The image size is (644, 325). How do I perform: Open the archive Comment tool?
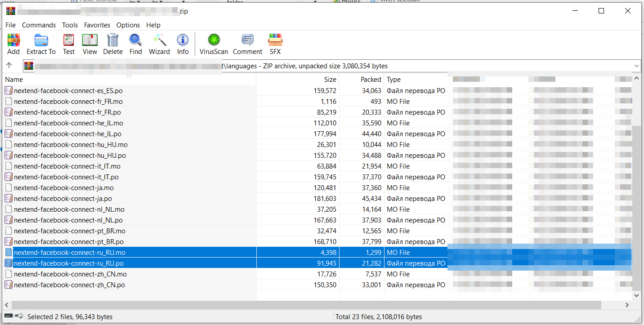[x=248, y=44]
